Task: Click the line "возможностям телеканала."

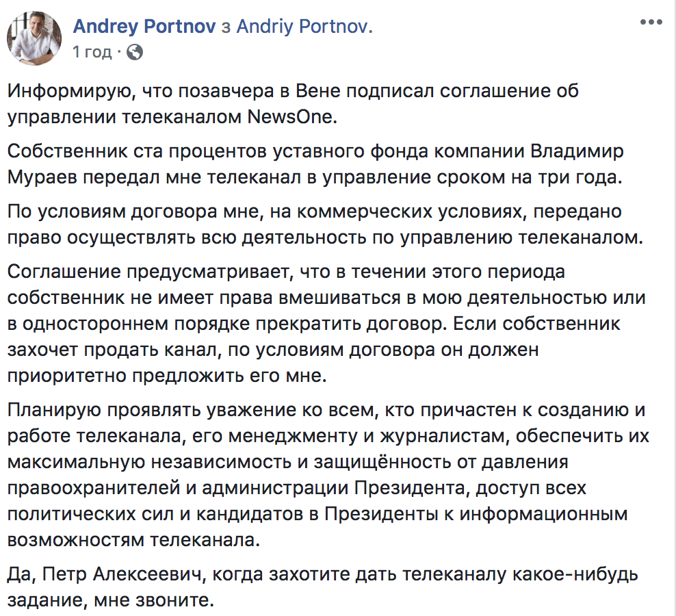Action: [133, 539]
